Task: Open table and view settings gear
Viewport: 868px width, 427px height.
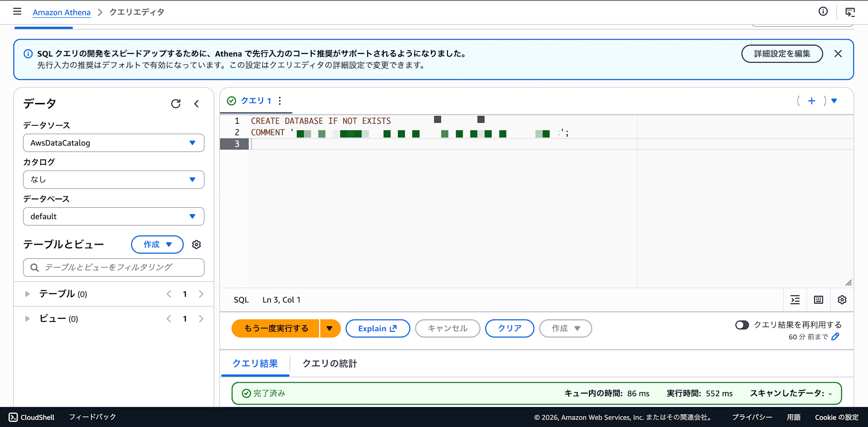Action: (197, 245)
